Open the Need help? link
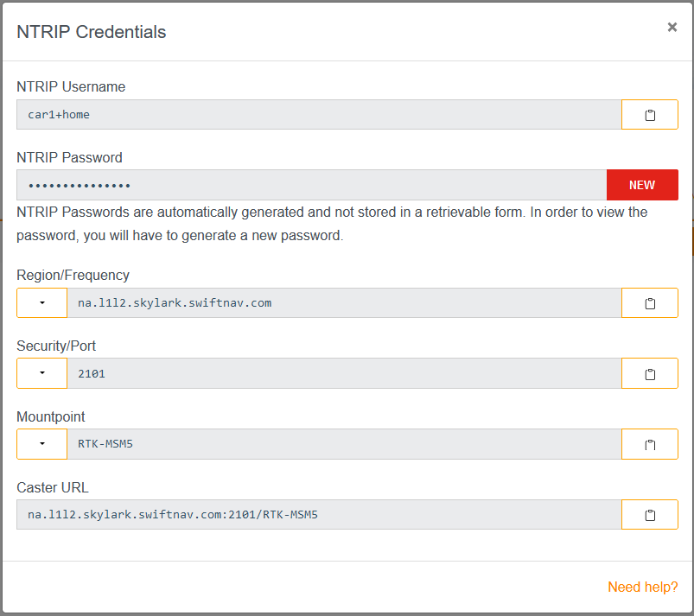The height and width of the screenshot is (616, 694). pos(642,587)
